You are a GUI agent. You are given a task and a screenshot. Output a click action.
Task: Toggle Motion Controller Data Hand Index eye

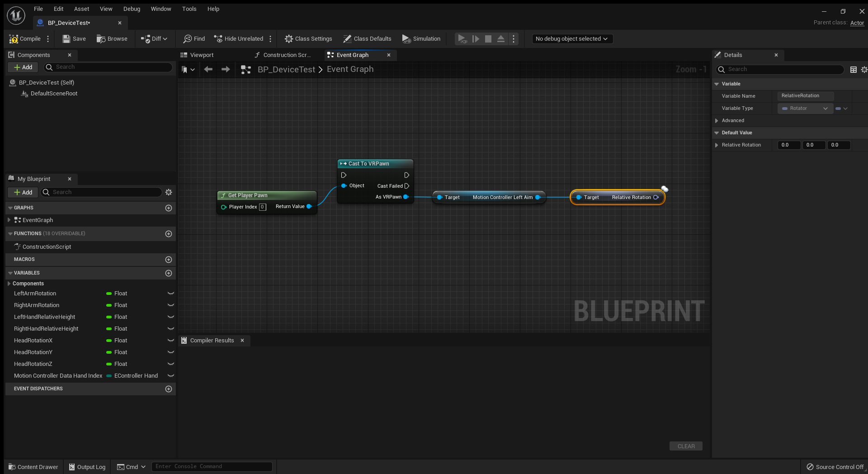pos(171,376)
